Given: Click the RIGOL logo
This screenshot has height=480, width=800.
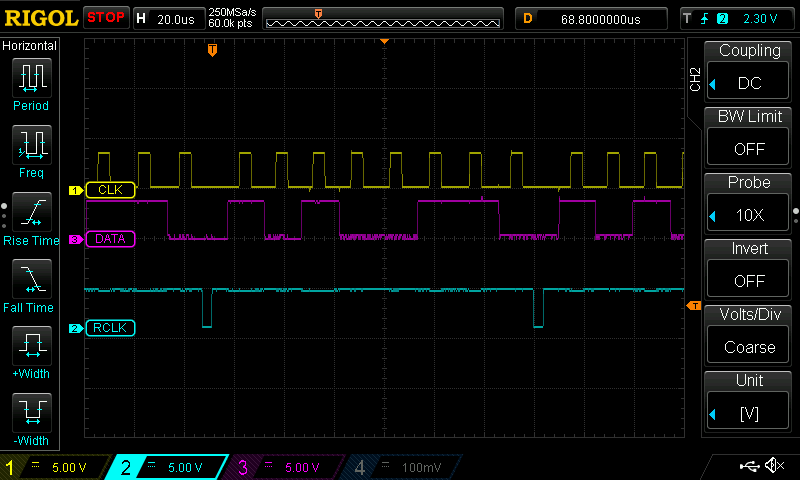Looking at the screenshot, I should [x=41, y=18].
